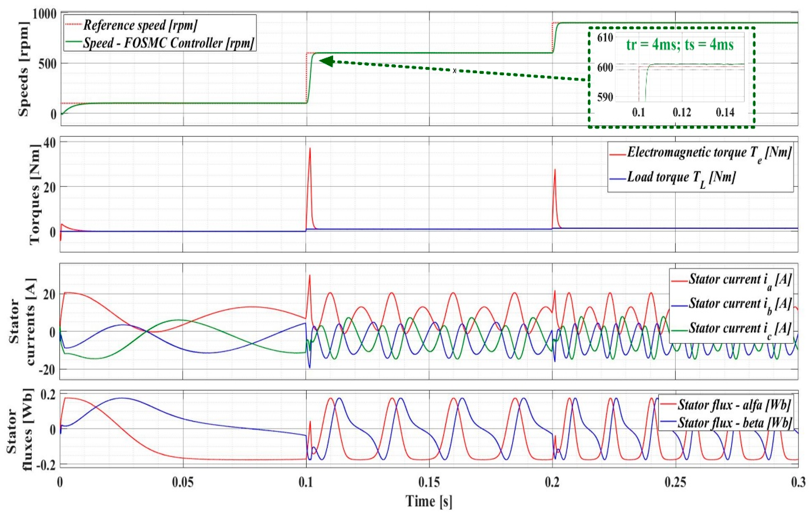
Task: Click the red line swatch for Electromagnetic torque
Action: (x=618, y=155)
